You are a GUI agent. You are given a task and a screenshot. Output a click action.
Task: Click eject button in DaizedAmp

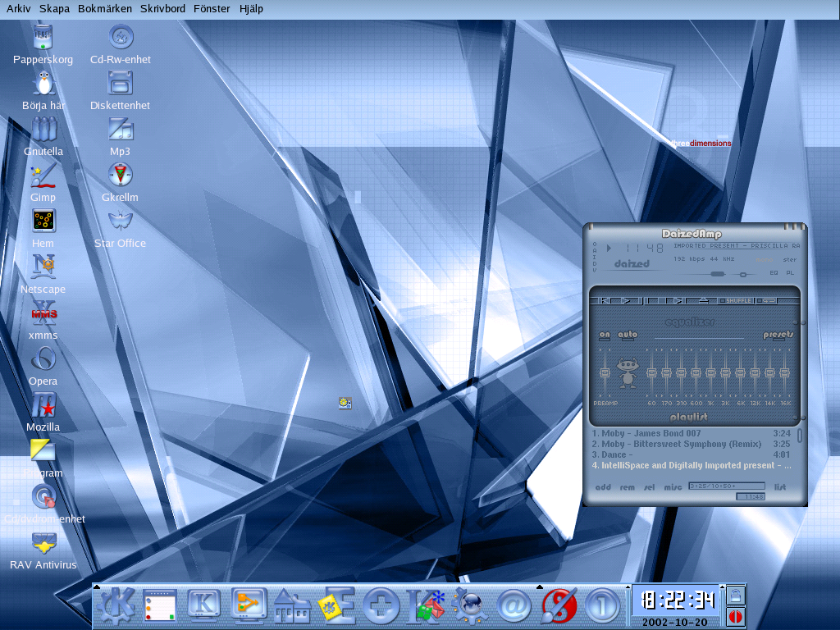704,300
